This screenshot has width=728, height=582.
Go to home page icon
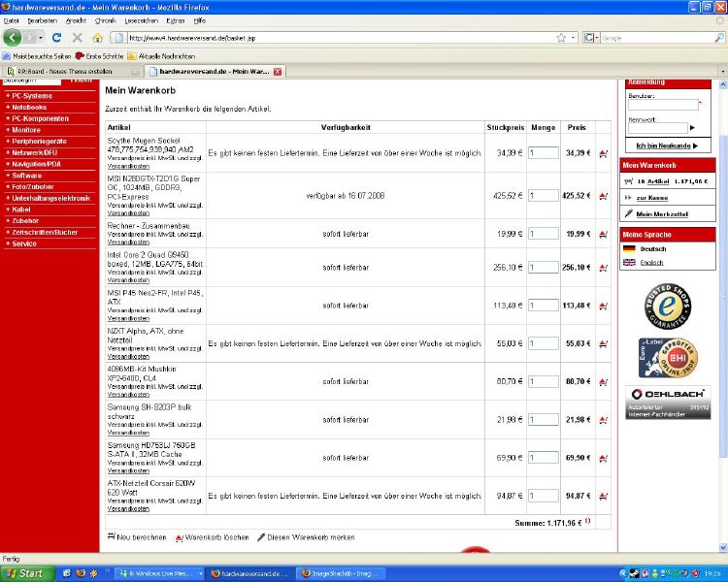tap(97, 38)
